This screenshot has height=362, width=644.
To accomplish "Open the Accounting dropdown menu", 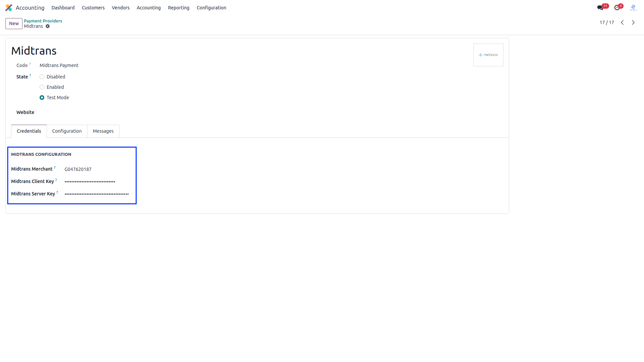I will point(149,8).
